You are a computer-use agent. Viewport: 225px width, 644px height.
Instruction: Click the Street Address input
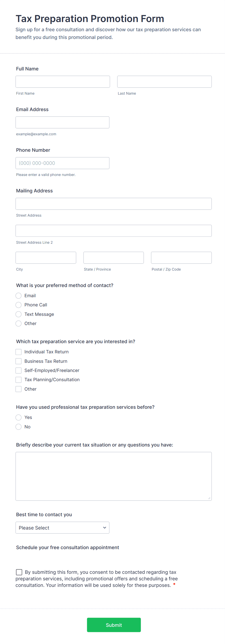tap(113, 204)
